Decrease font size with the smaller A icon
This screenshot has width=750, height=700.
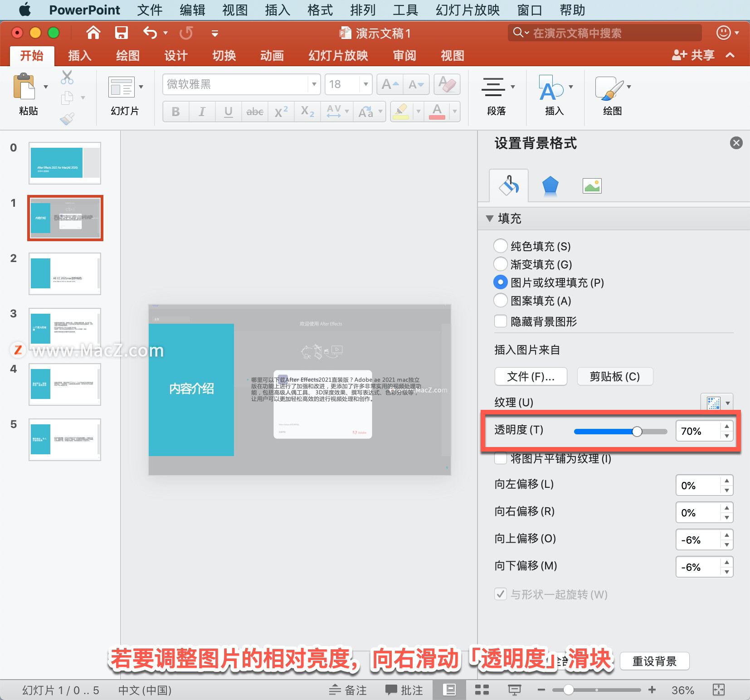coord(416,84)
